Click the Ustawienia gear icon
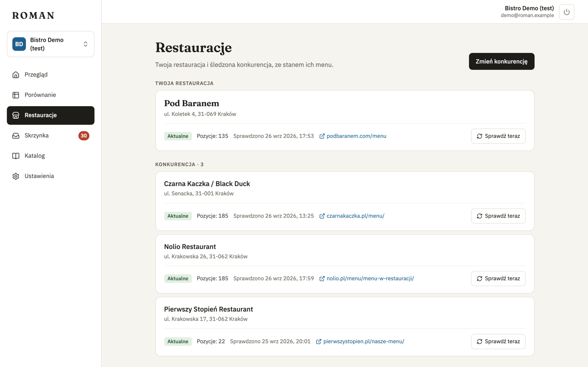 (x=16, y=176)
